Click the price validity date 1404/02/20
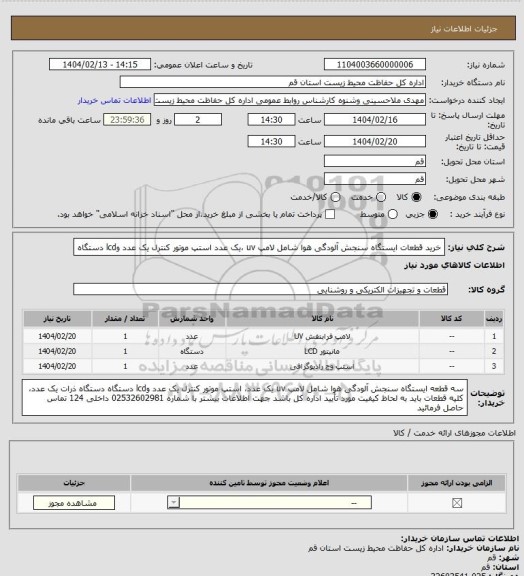The width and height of the screenshot is (524, 576). [x=375, y=142]
